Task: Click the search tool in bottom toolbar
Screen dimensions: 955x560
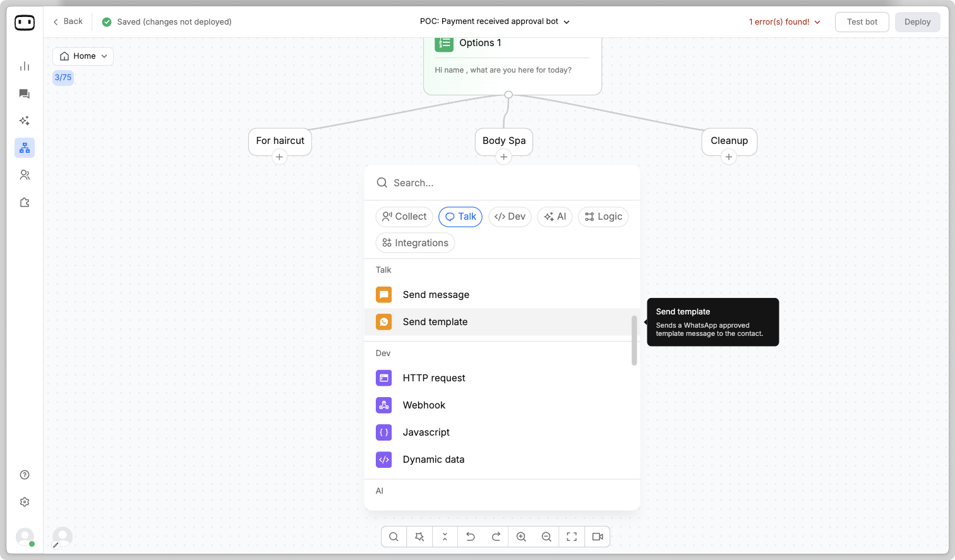Action: tap(393, 537)
